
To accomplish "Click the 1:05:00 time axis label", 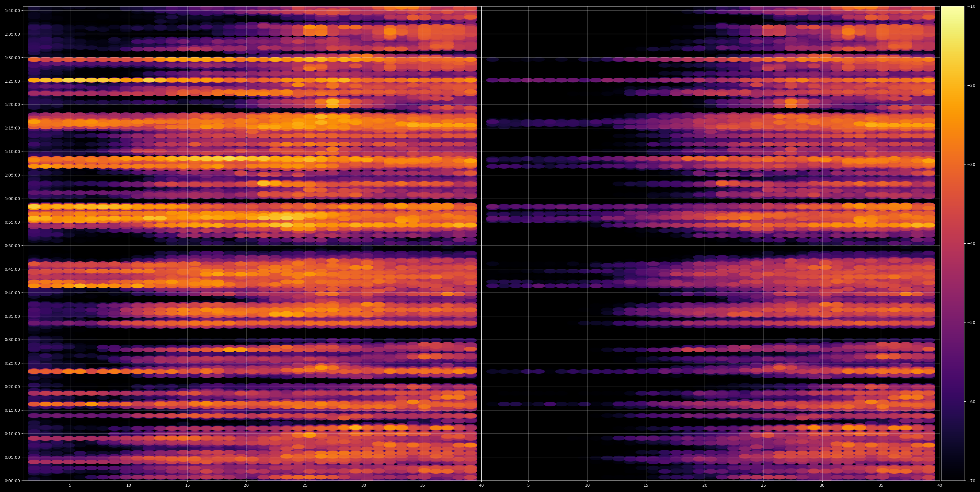I will click(12, 175).
